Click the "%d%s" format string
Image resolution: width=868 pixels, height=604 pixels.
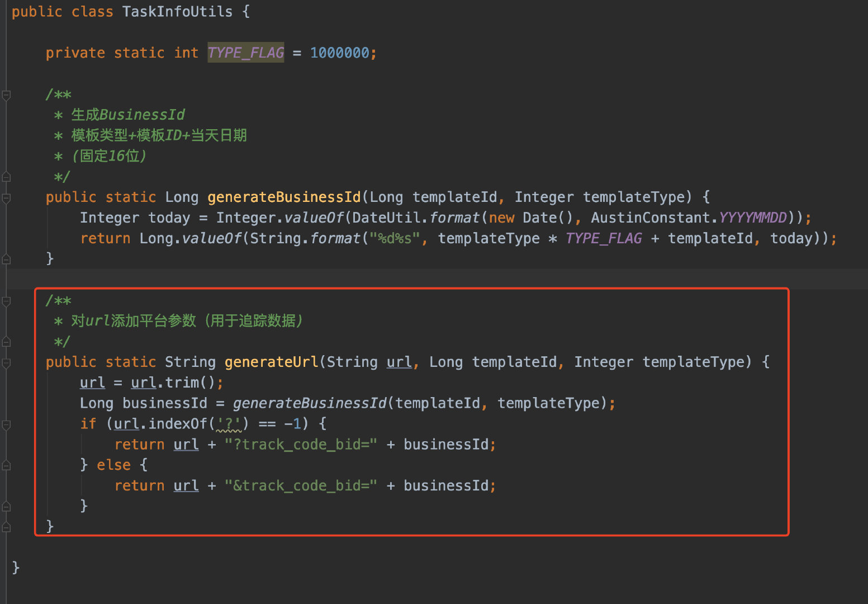pyautogui.click(x=395, y=238)
